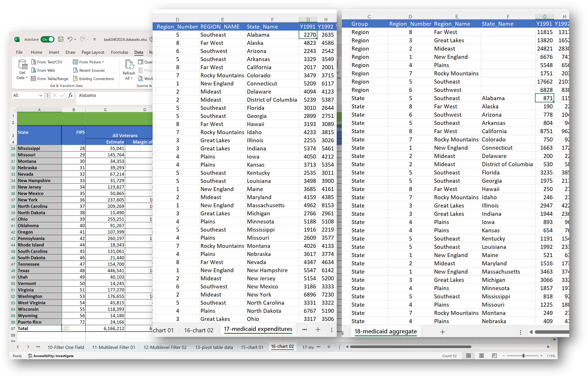Screen dimensions: 588x378
Task: Run the Accessibility Investigate checker
Action: click(x=51, y=356)
